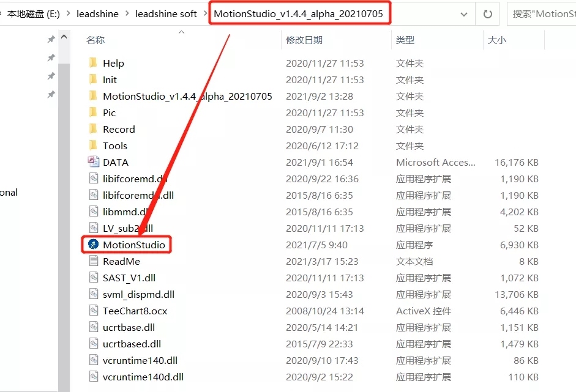This screenshot has height=392, width=576.
Task: Click the 6,930 KB size value
Action: (519, 245)
